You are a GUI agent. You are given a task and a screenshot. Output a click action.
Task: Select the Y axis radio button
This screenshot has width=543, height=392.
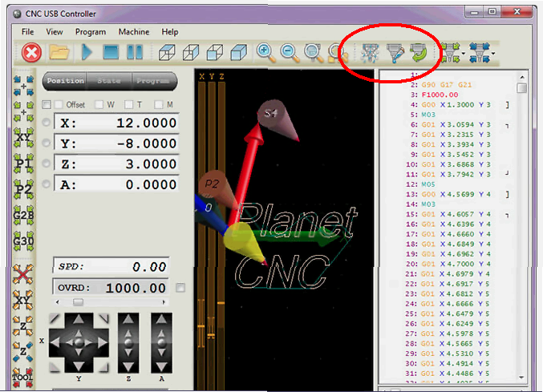click(x=46, y=143)
